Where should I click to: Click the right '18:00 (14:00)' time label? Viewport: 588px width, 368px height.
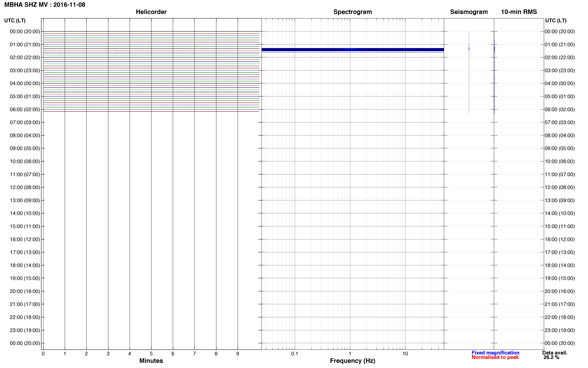[560, 266]
